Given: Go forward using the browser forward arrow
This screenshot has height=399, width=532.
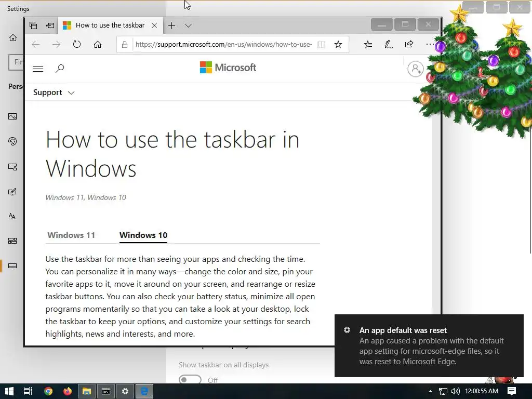Looking at the screenshot, I should 56,45.
